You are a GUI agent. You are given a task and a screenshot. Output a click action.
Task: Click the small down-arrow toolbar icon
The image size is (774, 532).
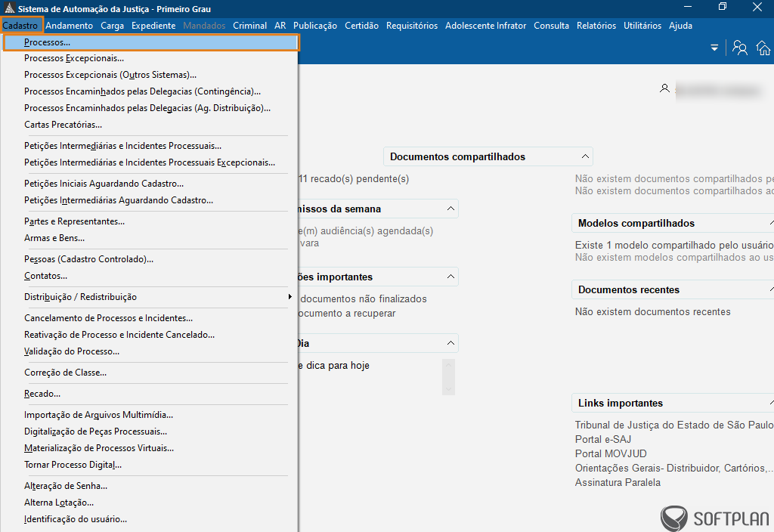click(x=714, y=48)
